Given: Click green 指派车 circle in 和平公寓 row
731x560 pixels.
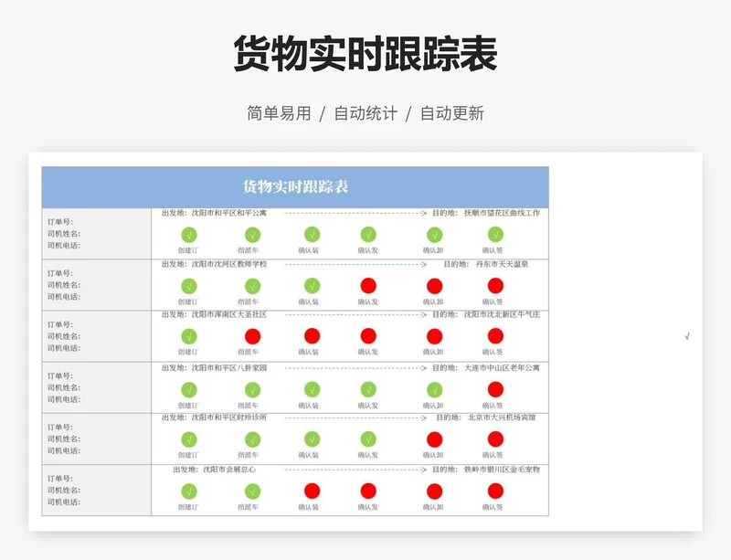Looking at the screenshot, I should point(253,235).
